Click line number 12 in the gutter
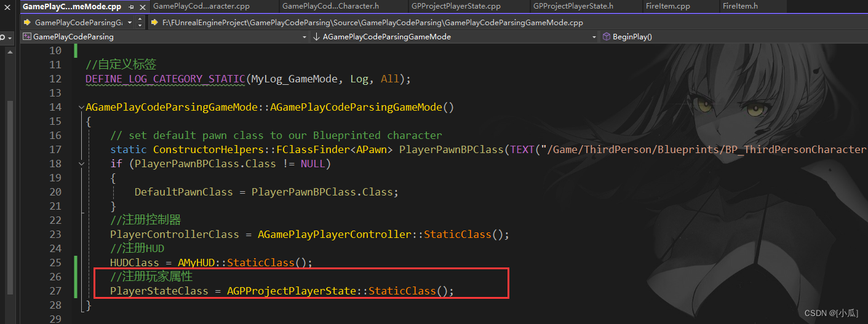Image resolution: width=868 pixels, height=324 pixels. pos(55,79)
